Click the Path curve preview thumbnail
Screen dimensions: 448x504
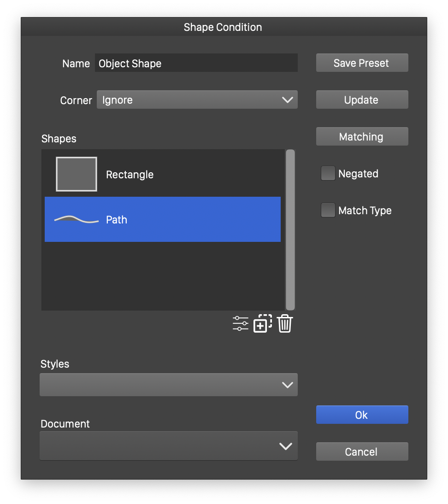[x=77, y=220]
